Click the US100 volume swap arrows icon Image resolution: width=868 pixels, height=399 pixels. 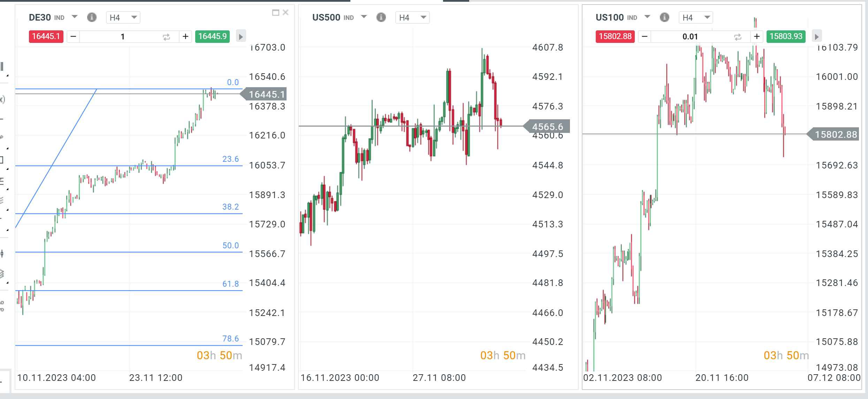coord(738,37)
